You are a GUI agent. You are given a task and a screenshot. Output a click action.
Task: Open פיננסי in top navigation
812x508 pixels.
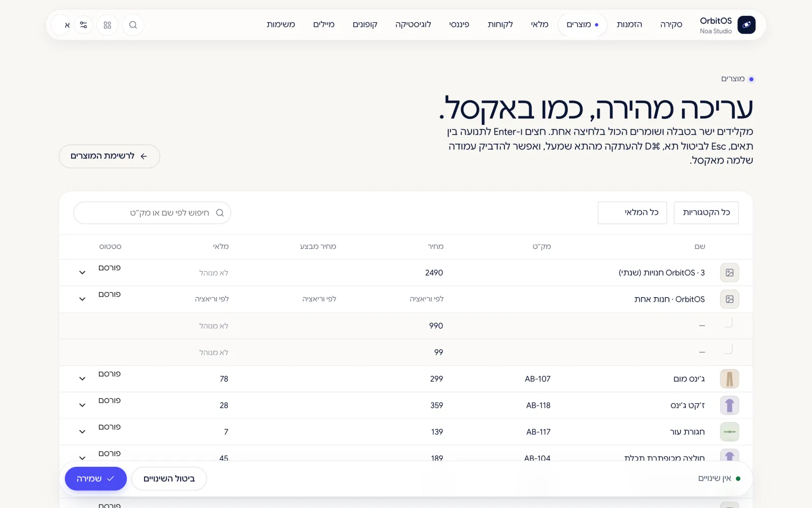click(459, 24)
